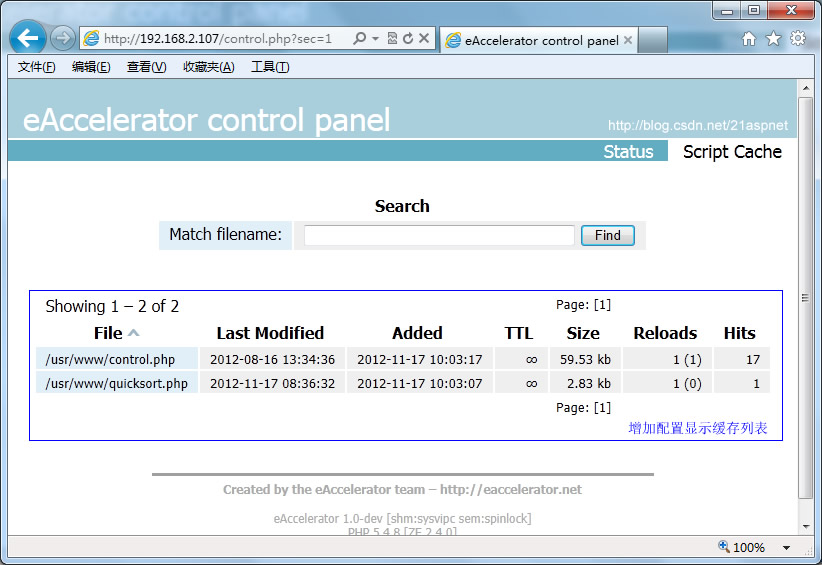Open the 文件(F) menu
The height and width of the screenshot is (565, 822).
36,67
